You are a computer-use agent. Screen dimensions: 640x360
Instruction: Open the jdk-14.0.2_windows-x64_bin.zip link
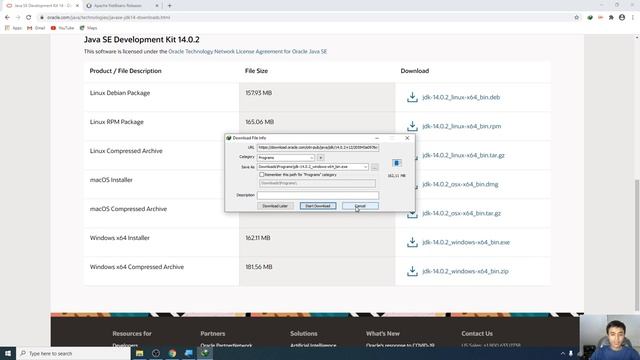pyautogui.click(x=465, y=271)
